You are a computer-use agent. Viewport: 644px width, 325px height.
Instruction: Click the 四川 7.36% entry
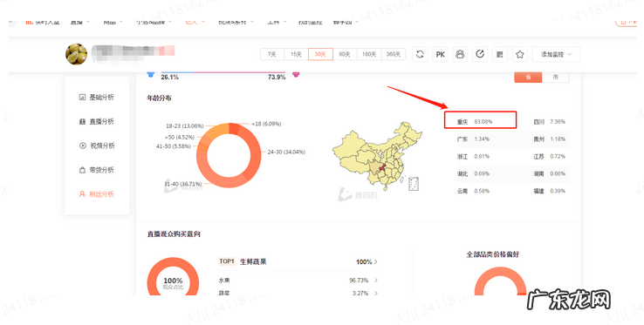(x=549, y=122)
